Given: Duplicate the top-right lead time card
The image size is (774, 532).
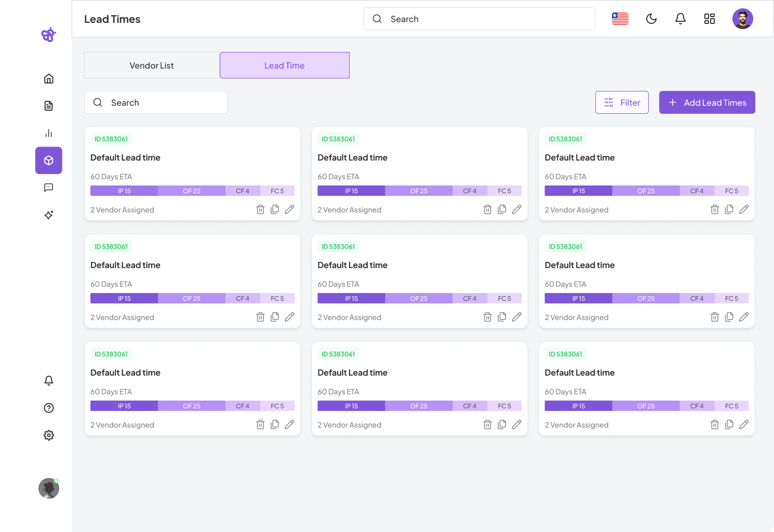Looking at the screenshot, I should pyautogui.click(x=729, y=209).
